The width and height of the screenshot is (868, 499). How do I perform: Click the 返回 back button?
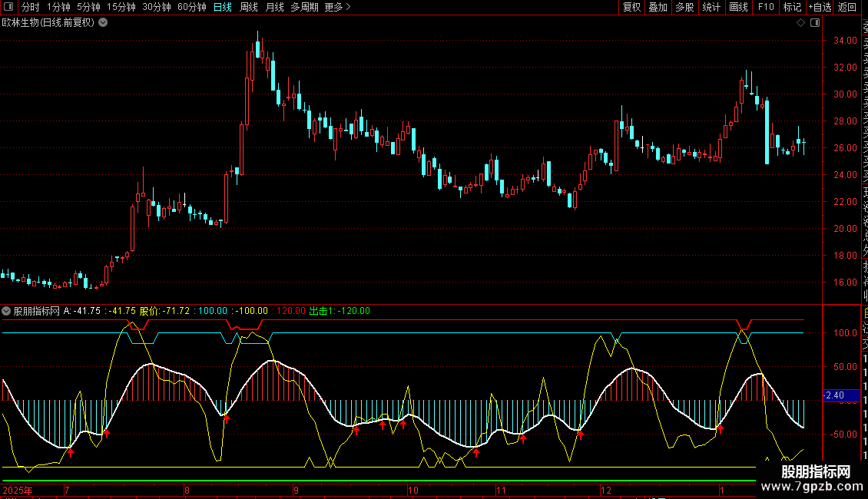tap(847, 8)
